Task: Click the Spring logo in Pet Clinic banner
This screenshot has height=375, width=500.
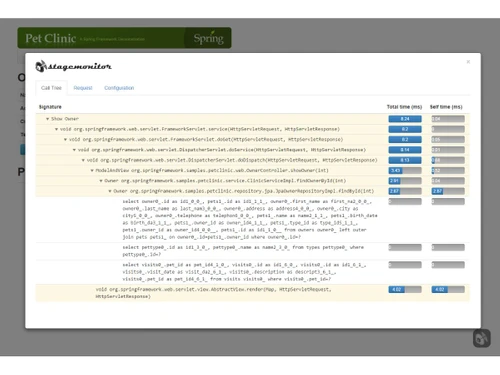Action: pos(209,38)
